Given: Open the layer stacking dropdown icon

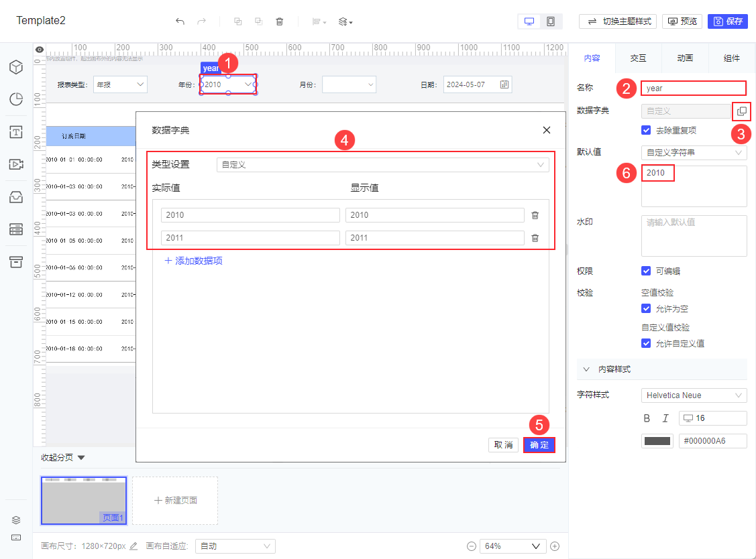Looking at the screenshot, I should click(x=345, y=21).
